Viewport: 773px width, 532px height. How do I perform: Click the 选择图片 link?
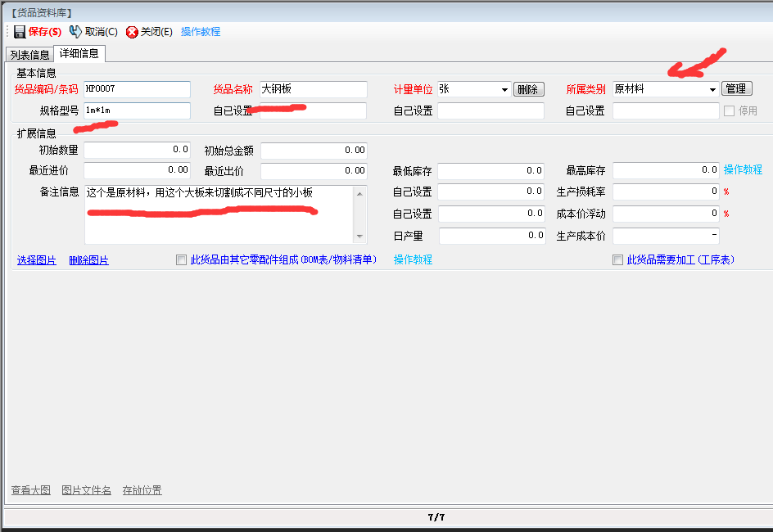(x=37, y=260)
